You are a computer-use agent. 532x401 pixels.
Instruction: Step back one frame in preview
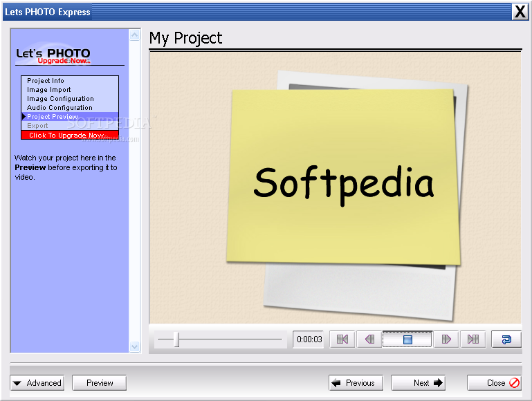point(369,339)
